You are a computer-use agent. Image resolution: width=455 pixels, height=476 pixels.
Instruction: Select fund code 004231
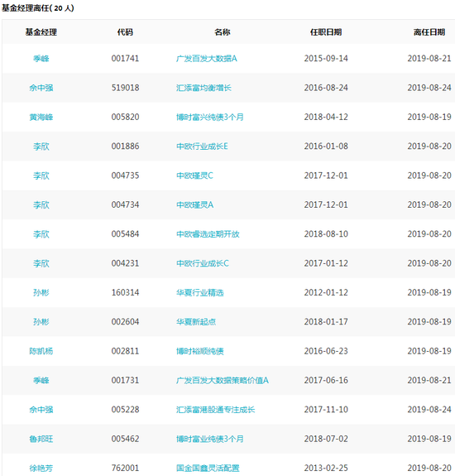point(125,263)
